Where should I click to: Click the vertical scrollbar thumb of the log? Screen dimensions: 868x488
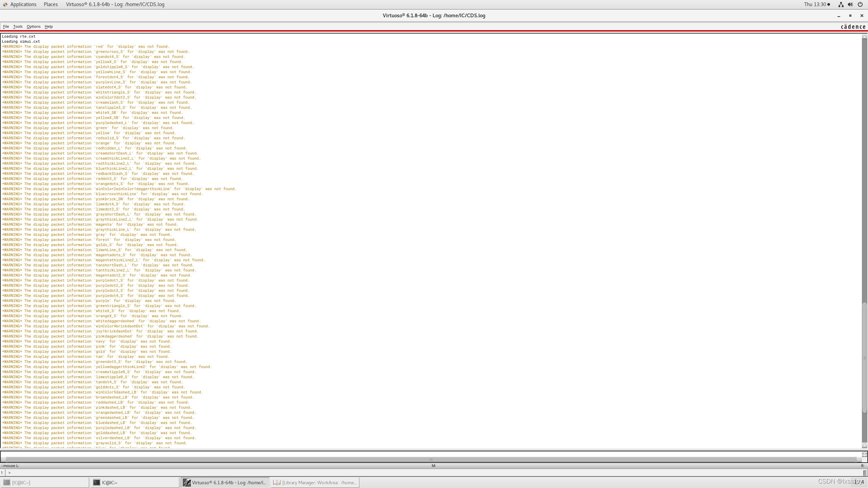pos(865,358)
